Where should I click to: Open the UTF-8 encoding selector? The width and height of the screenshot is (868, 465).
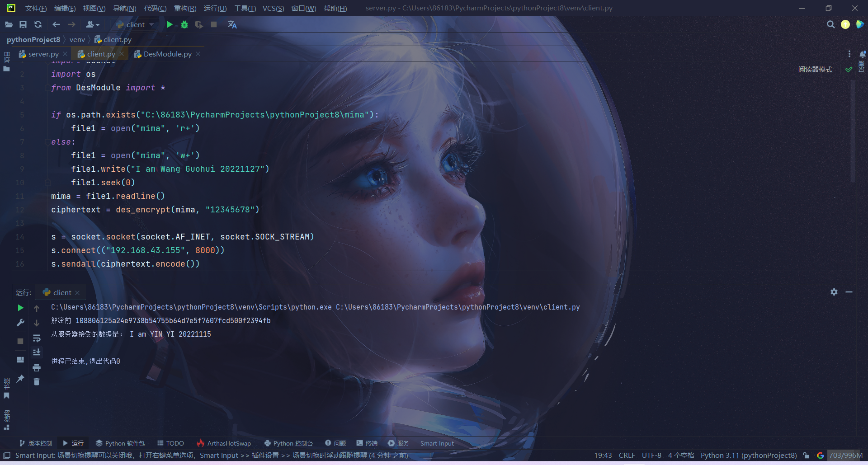tap(651, 456)
